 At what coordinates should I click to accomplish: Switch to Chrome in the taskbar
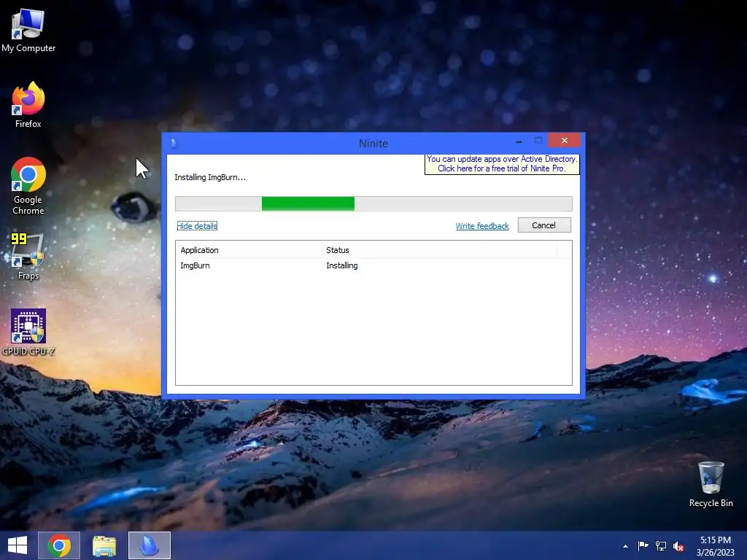[59, 545]
